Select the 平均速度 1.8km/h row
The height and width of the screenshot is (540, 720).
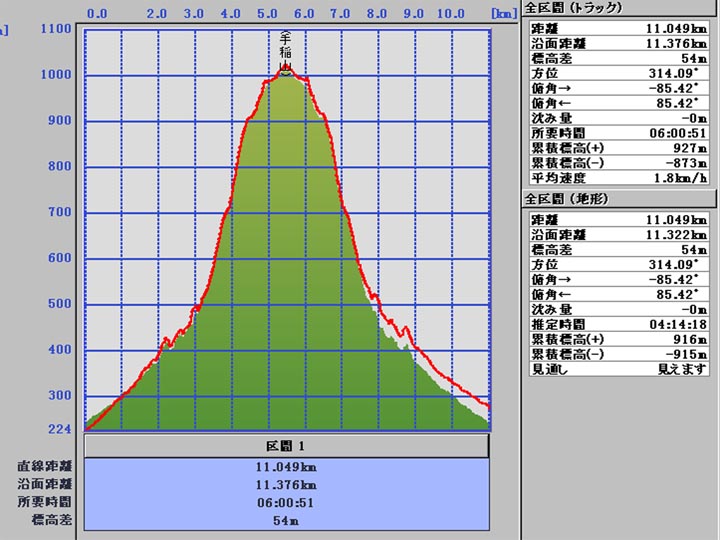(620, 176)
